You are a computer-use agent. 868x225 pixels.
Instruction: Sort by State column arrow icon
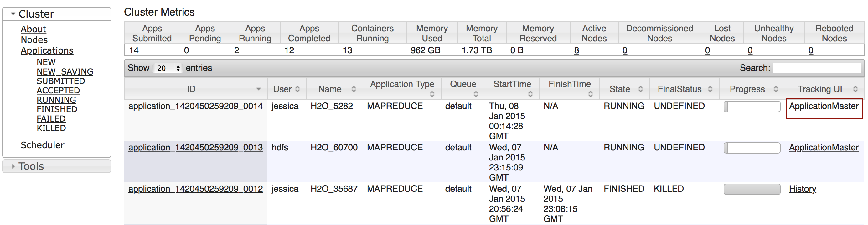pos(640,89)
